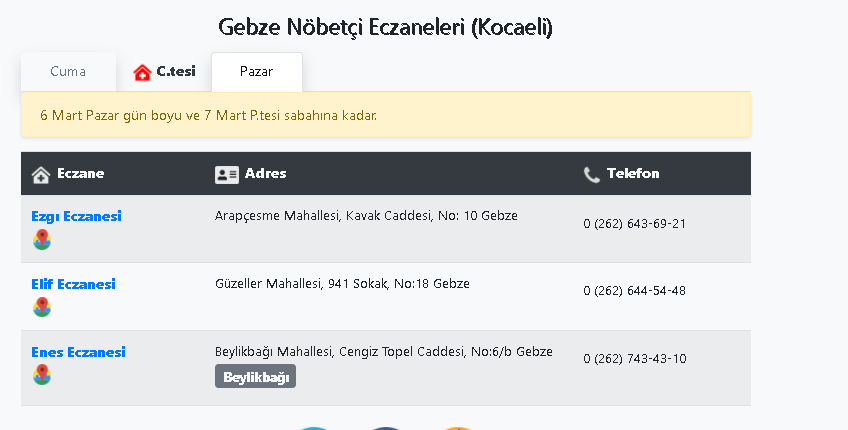Click phone number 0 (262) 644-54-48

coord(634,291)
